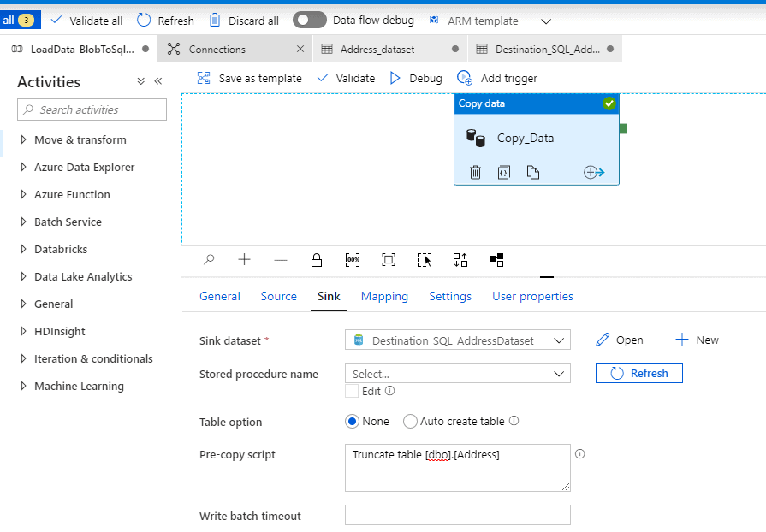The height and width of the screenshot is (532, 766).
Task: Open the activity code view icon
Action: 504,173
